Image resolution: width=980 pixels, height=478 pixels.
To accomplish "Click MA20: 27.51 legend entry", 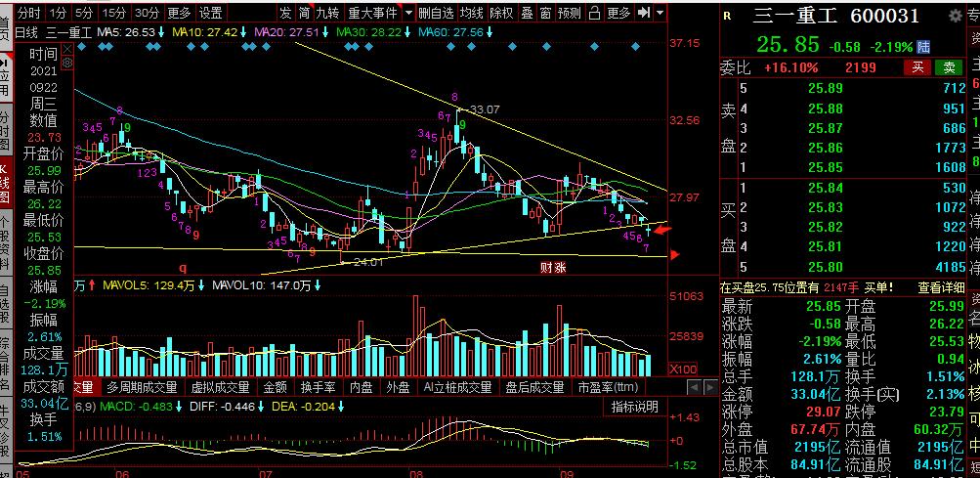I will (x=291, y=31).
